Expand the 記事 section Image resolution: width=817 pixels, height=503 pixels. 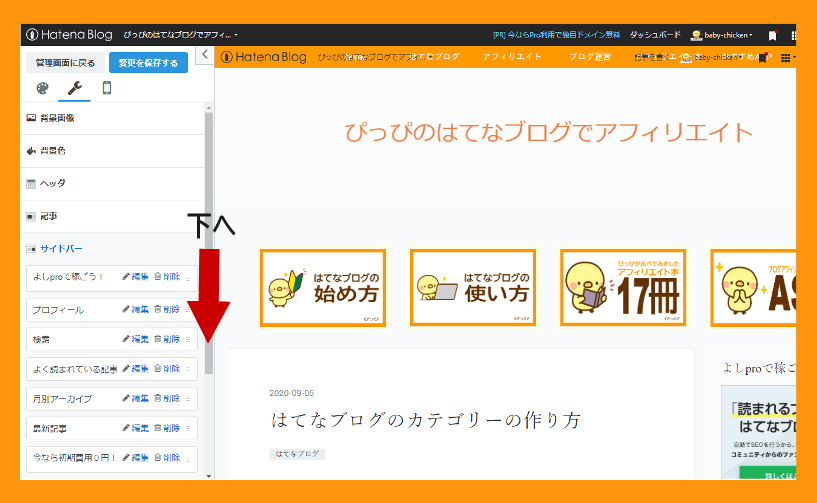(x=112, y=216)
